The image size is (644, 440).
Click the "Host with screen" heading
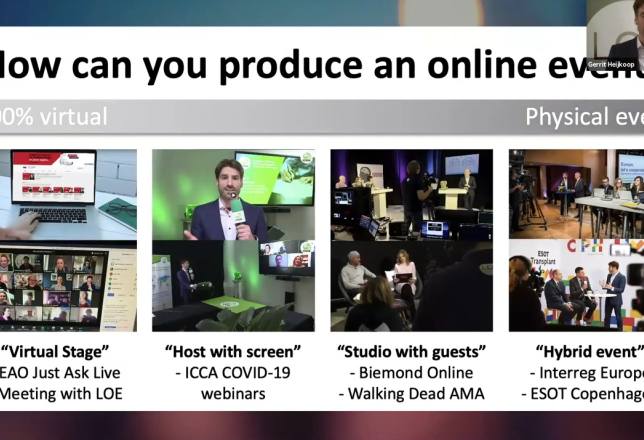point(233,352)
